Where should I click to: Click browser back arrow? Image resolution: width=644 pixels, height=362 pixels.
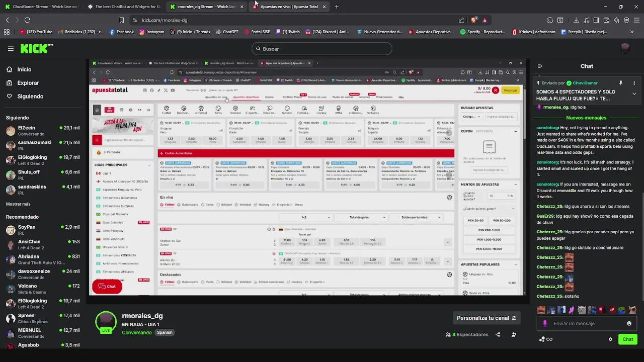coord(7,20)
